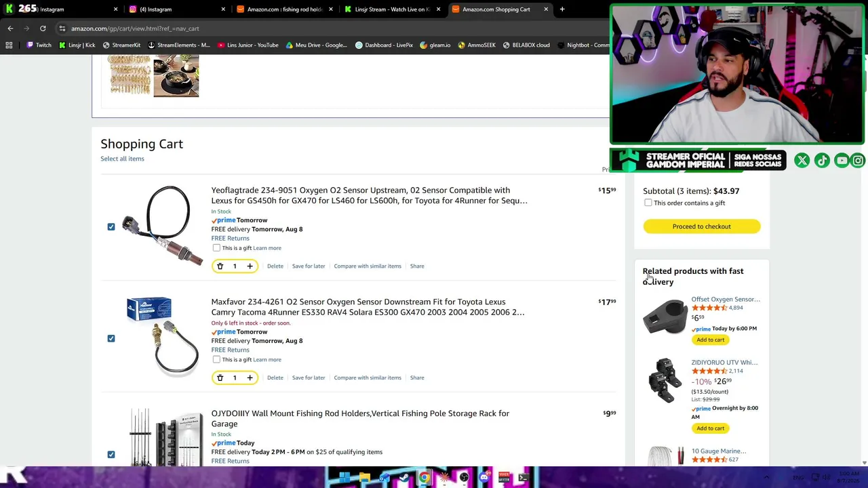
Task: Reload the Amazon cart page
Action: (x=43, y=28)
